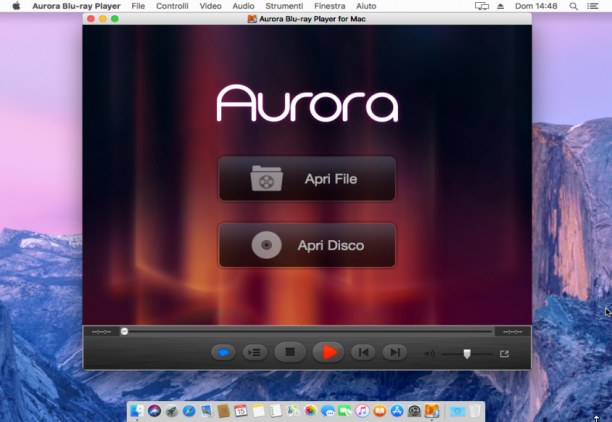Open App Store from the Dock
This screenshot has height=422, width=612.
(397, 411)
